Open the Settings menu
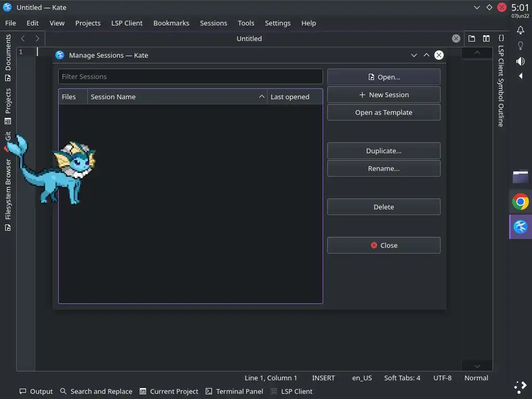Viewport: 532px width, 399px height. pos(277,23)
